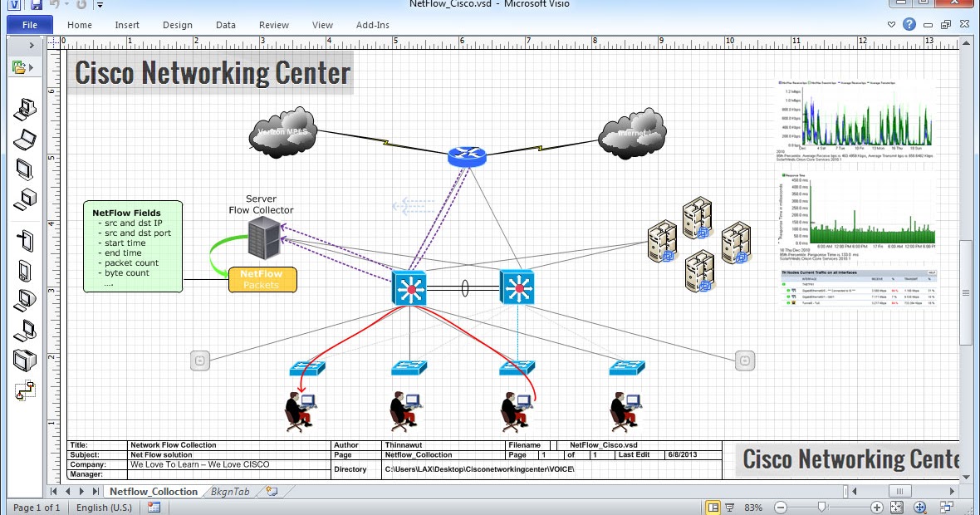Click the Insert Page button next to sheet tabs
The image size is (980, 515).
(x=270, y=492)
